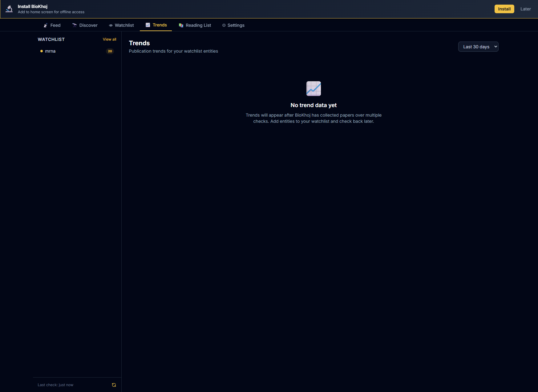
Task: Select the Trends chart icon
Action: click(x=148, y=25)
